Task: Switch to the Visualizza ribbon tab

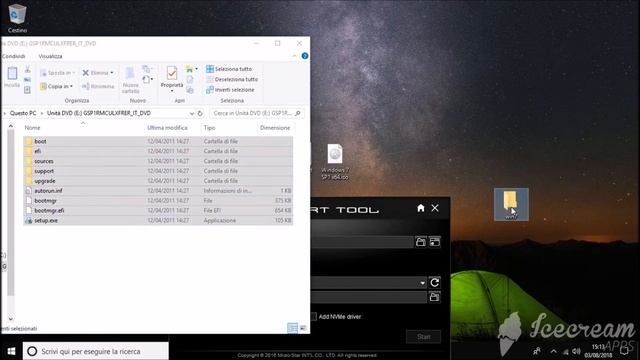Action: [50, 56]
